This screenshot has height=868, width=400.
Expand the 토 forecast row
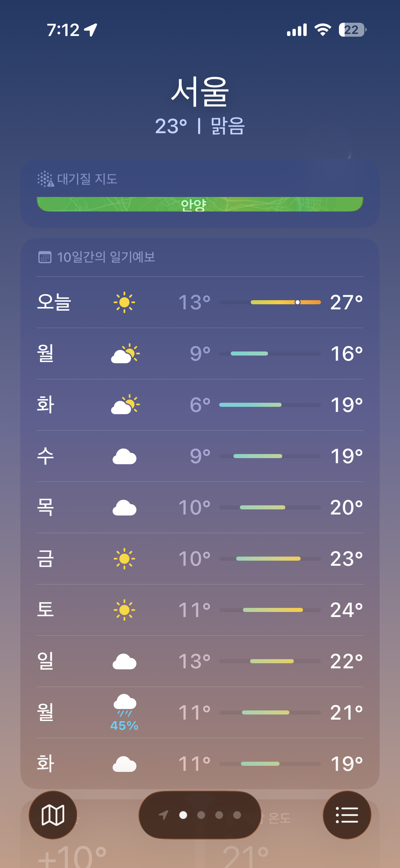click(x=45, y=610)
